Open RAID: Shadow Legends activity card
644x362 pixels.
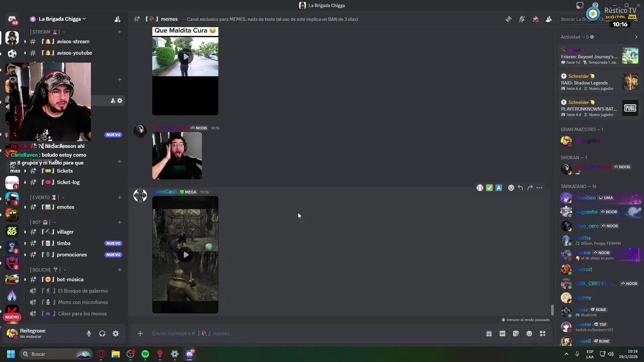pos(599,82)
